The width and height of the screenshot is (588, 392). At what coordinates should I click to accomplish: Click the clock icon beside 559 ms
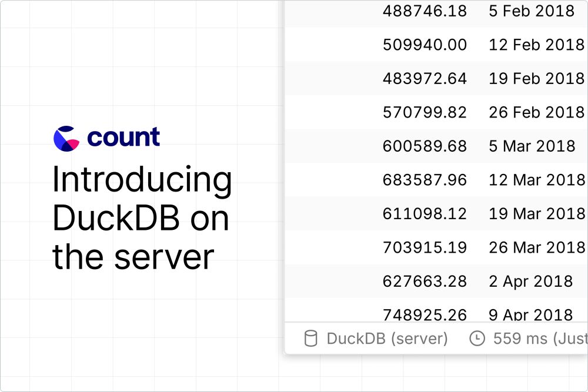point(477,338)
